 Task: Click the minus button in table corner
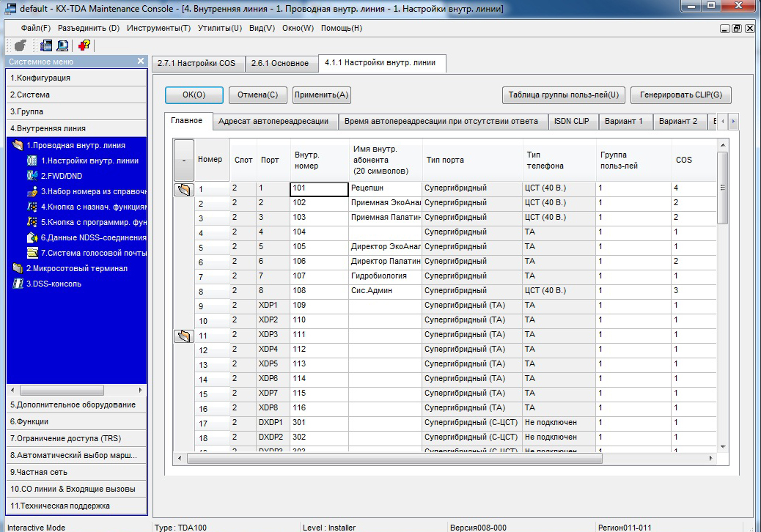click(184, 160)
